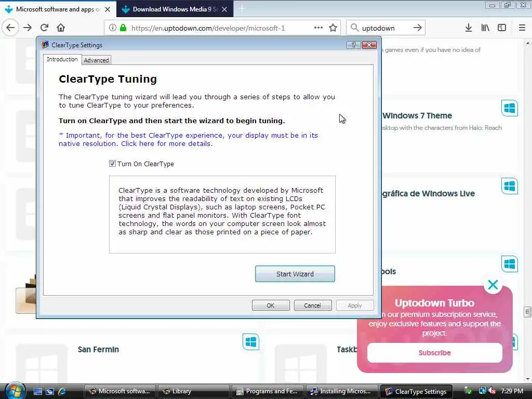532x399 pixels.
Task: Click the Start Wizard button
Action: [x=295, y=274]
